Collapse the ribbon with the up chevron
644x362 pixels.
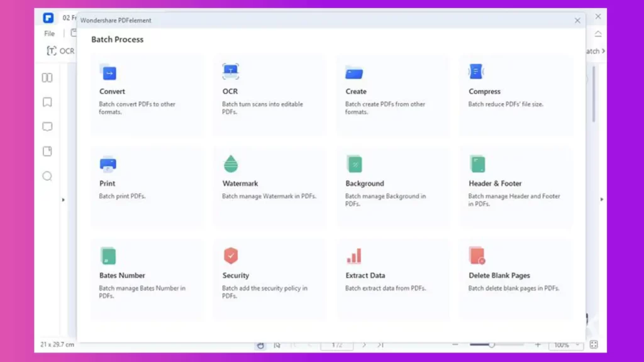coord(598,34)
